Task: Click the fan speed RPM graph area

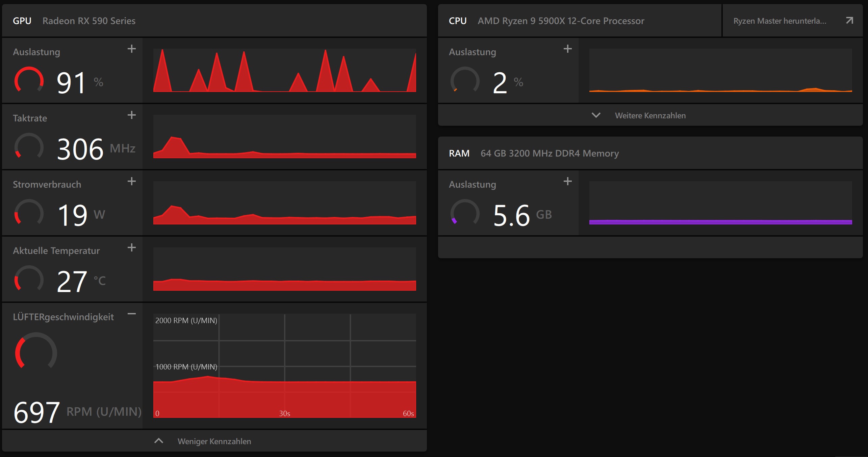Action: [x=284, y=366]
